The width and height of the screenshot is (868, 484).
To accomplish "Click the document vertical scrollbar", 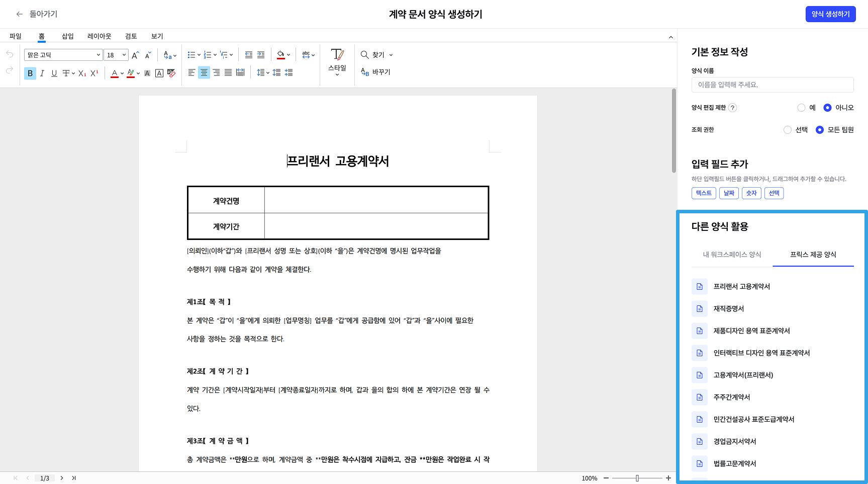I will click(x=674, y=131).
